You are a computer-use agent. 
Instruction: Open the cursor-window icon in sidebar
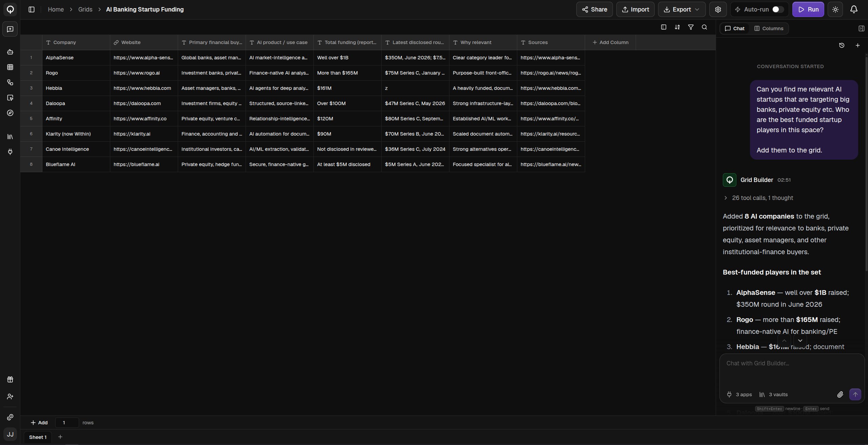point(10,98)
